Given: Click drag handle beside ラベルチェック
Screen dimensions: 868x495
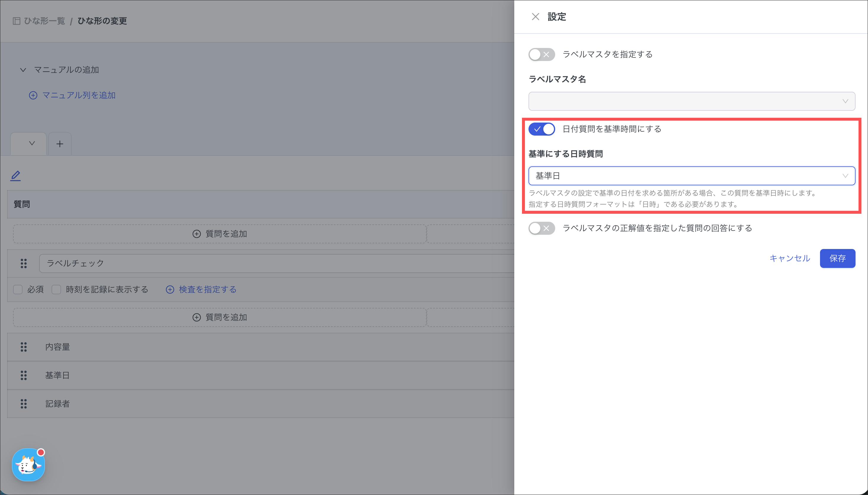Looking at the screenshot, I should 23,263.
